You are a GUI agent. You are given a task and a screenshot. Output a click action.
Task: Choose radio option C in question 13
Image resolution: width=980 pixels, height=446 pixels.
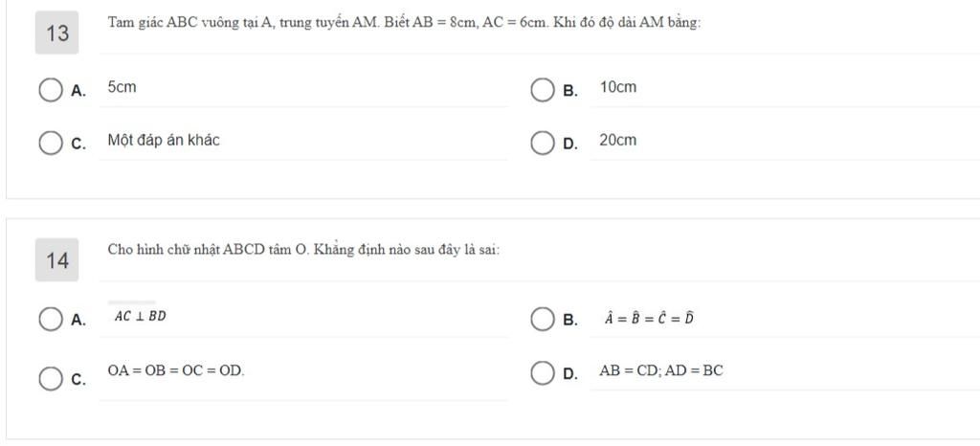pos(51,143)
